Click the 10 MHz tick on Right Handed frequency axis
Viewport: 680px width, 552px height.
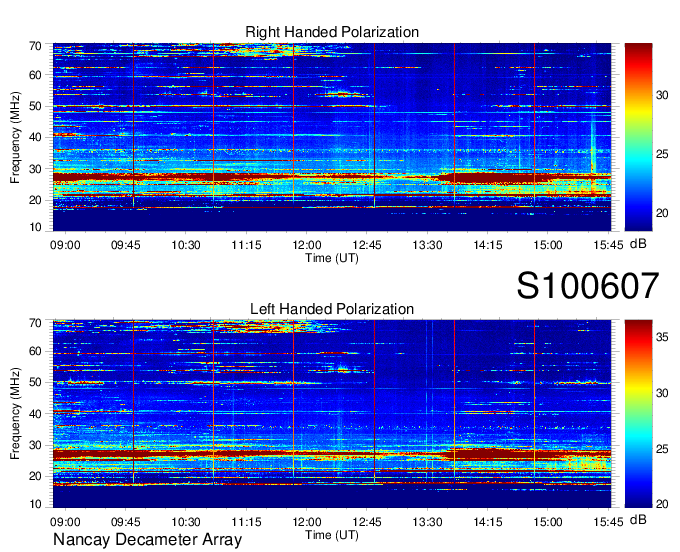(x=36, y=227)
